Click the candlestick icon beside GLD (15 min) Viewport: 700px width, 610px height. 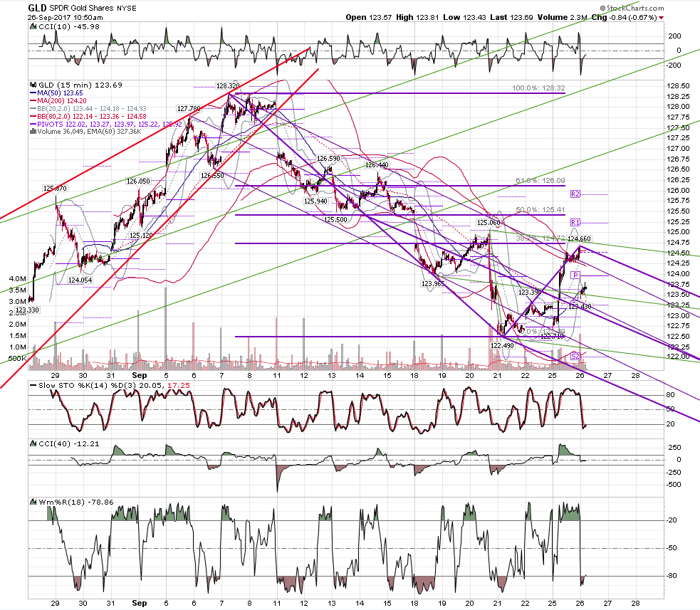(x=33, y=85)
